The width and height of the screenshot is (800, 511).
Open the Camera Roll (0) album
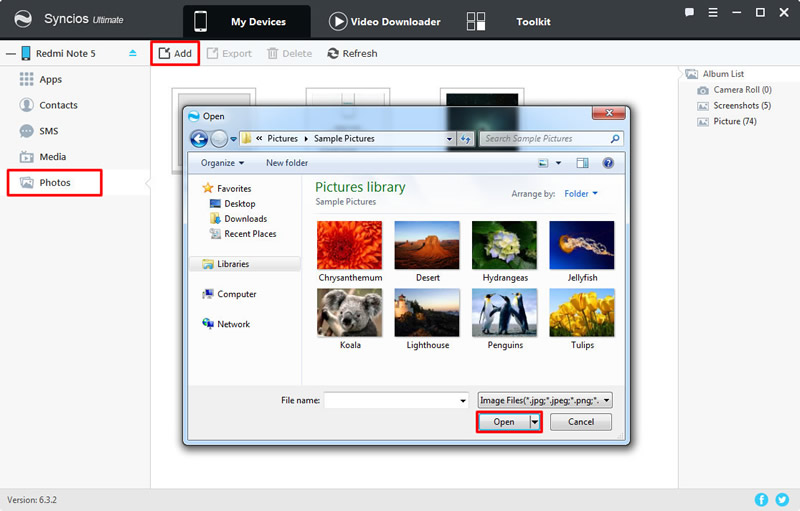click(734, 90)
